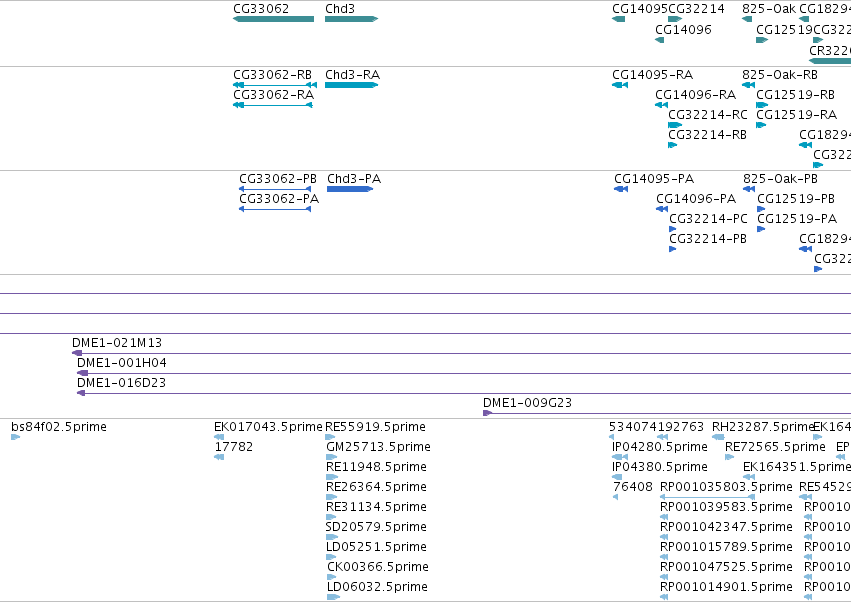This screenshot has height=602, width=851.
Task: Select the IP04380.5prime EST glyph
Action: coord(617,477)
